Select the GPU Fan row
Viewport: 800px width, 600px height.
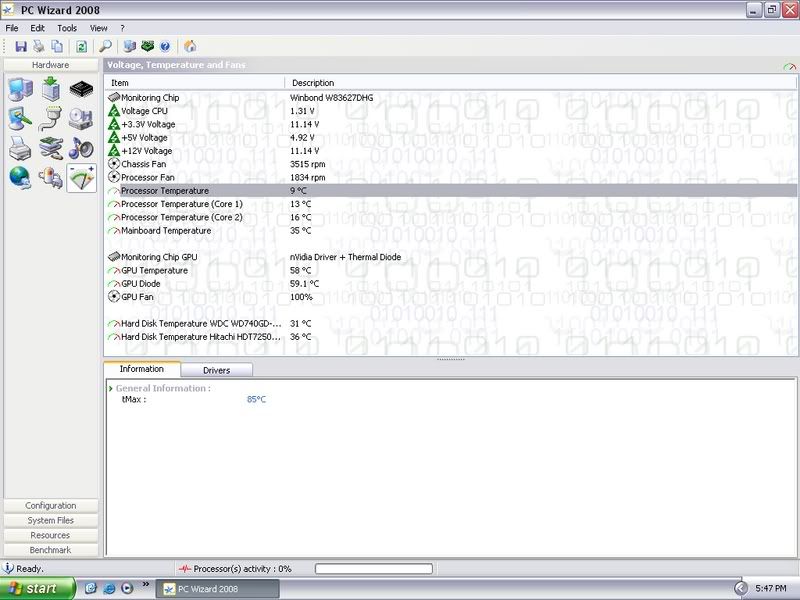pos(452,296)
